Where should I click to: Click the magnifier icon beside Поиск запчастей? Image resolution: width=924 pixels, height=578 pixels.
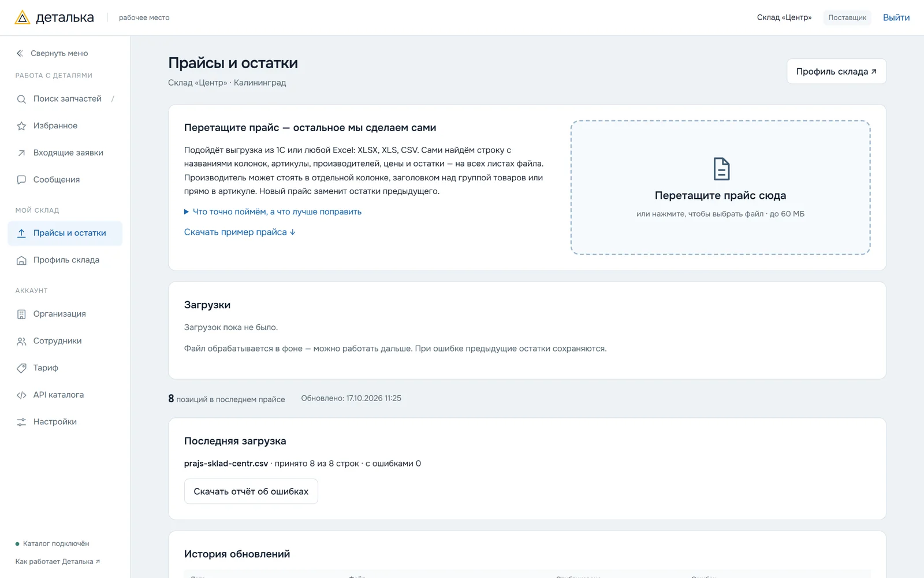pos(21,99)
